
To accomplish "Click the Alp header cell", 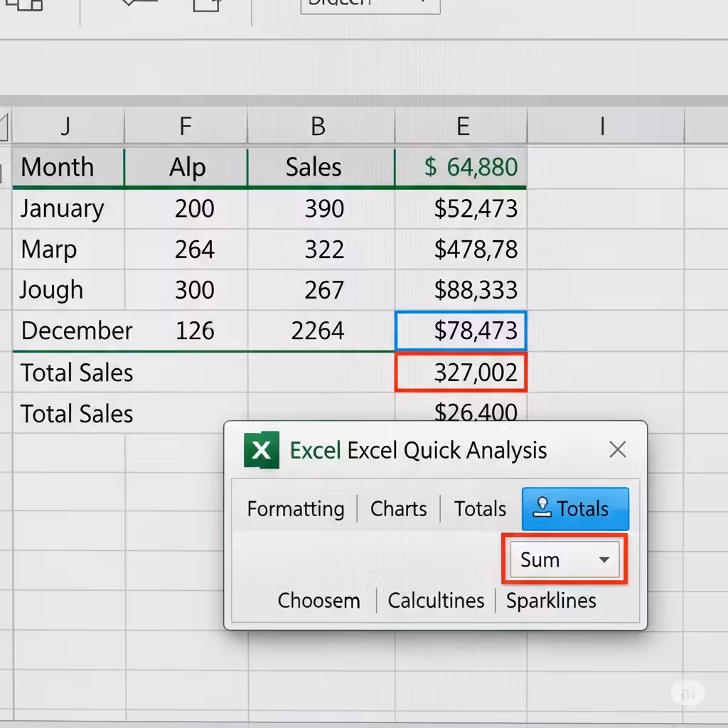I will click(186, 167).
